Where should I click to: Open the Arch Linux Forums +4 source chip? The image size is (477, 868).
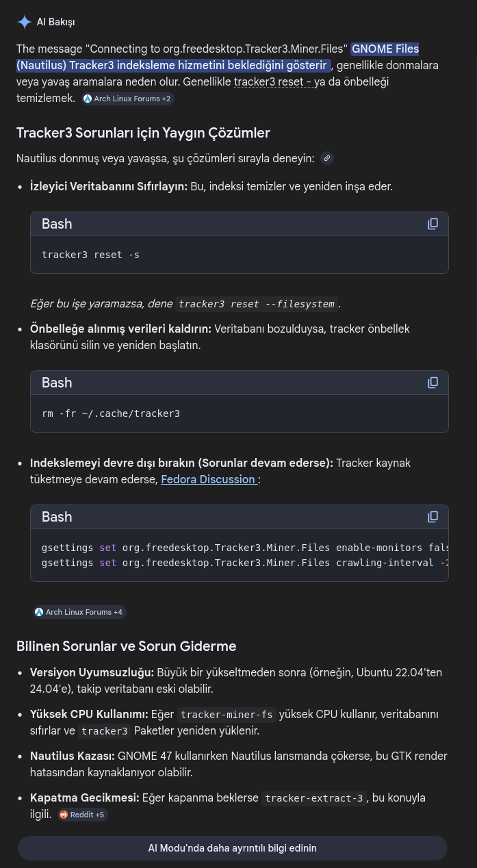point(79,612)
